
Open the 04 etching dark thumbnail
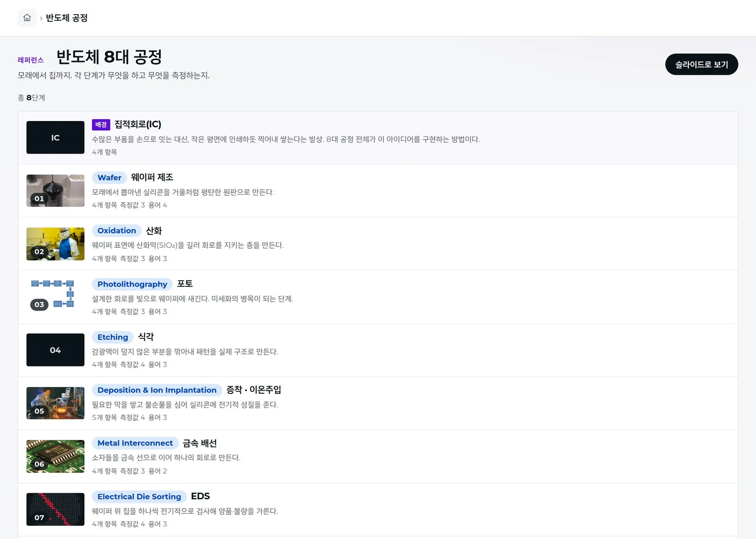click(55, 350)
